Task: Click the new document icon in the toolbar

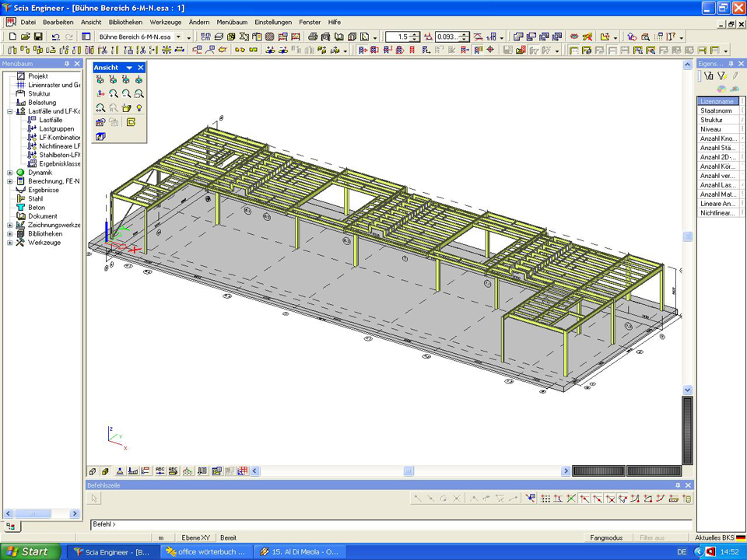Action: [13, 37]
